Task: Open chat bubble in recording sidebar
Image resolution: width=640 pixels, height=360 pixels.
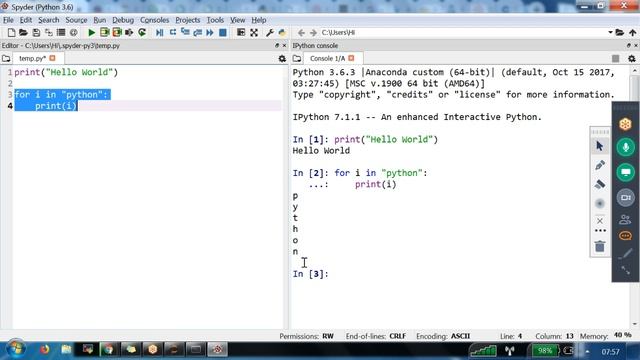Action: point(625,236)
